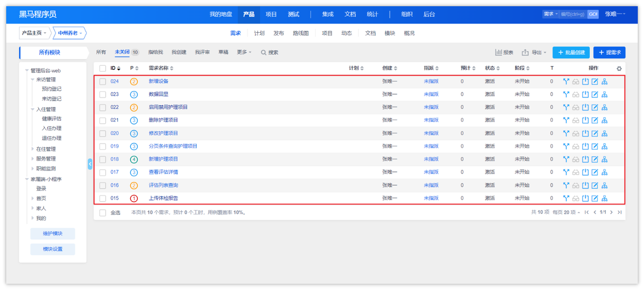Screen dimensions: 644x290
Task: Click the branch-arrow icon in row 024
Action: tap(566, 81)
